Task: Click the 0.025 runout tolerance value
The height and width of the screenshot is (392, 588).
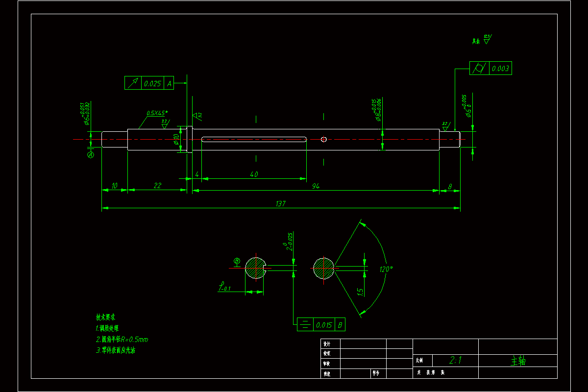Action: [x=152, y=84]
